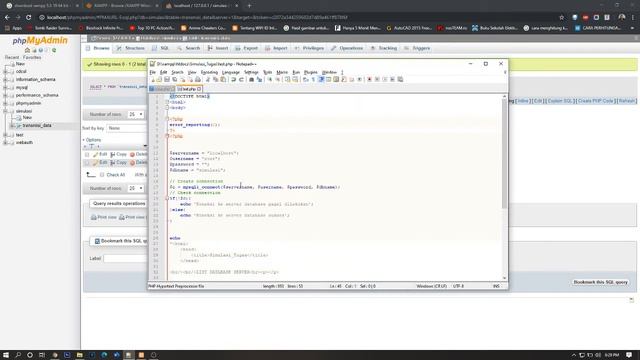This screenshot has height=360, width=640.
Task: Open the notification center icon in system tray
Action: [x=629, y=355]
